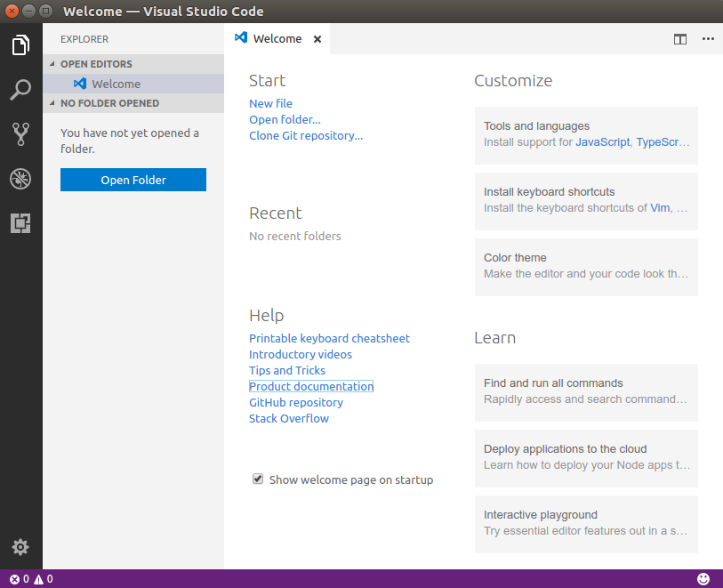The width and height of the screenshot is (723, 588).
Task: Open the Explorer view in activity bar
Action: (20, 44)
